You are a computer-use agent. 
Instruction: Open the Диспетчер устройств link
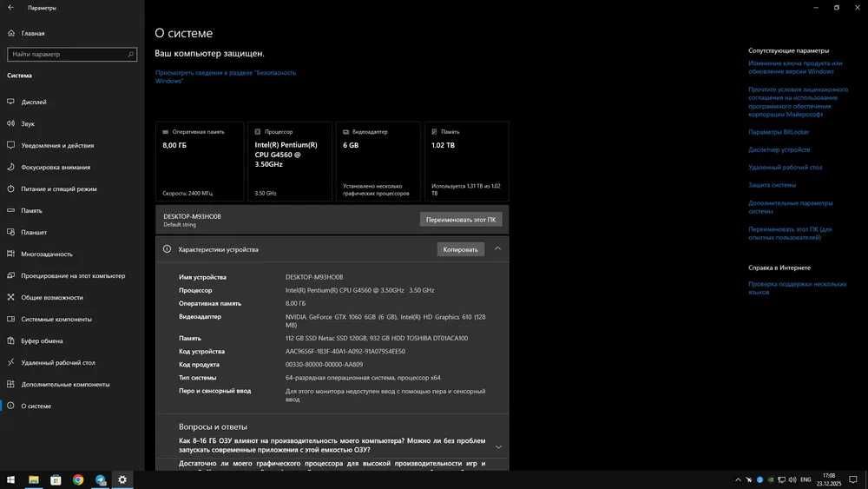[x=779, y=149]
